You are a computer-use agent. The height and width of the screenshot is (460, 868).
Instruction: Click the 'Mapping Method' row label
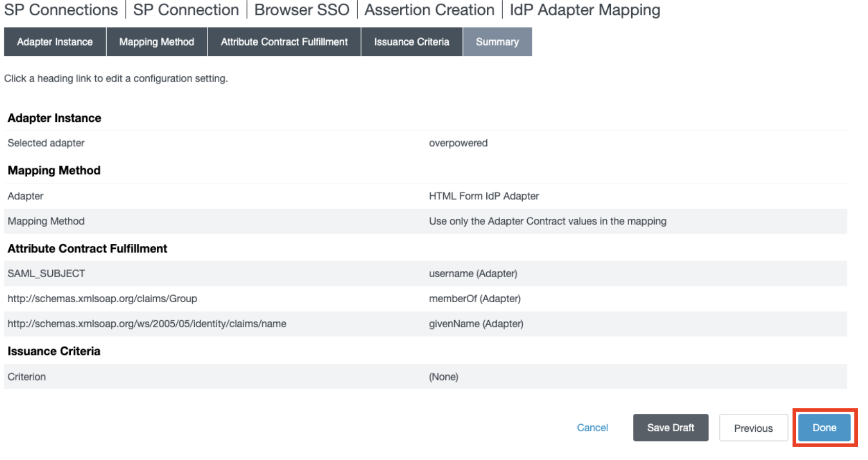[46, 221]
